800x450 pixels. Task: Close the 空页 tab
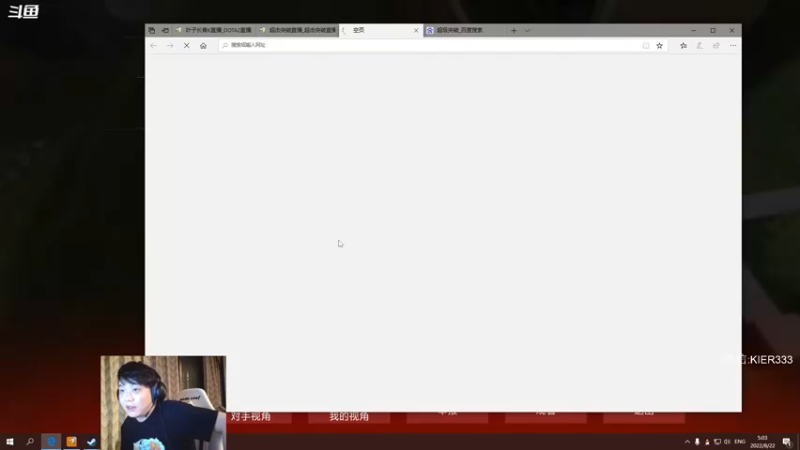(416, 31)
